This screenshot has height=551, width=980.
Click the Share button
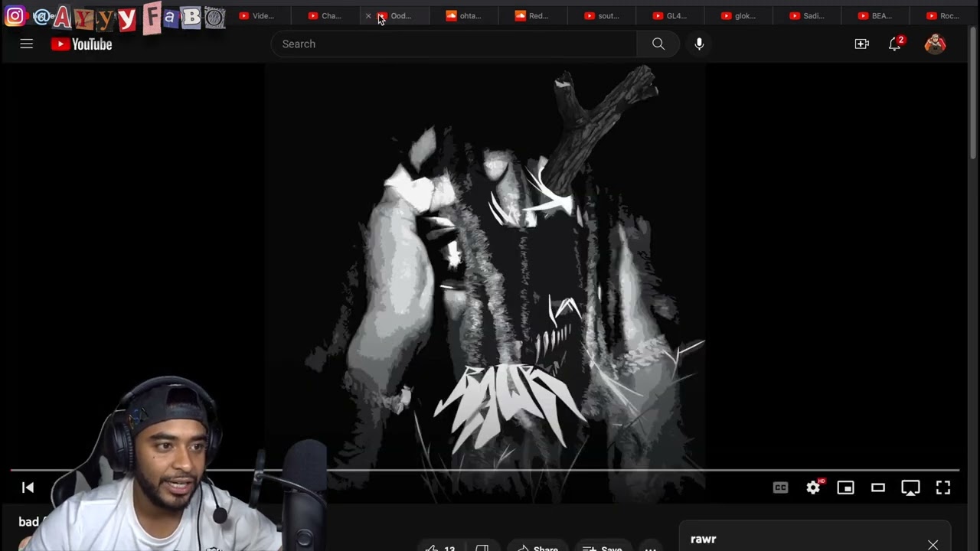click(x=537, y=547)
